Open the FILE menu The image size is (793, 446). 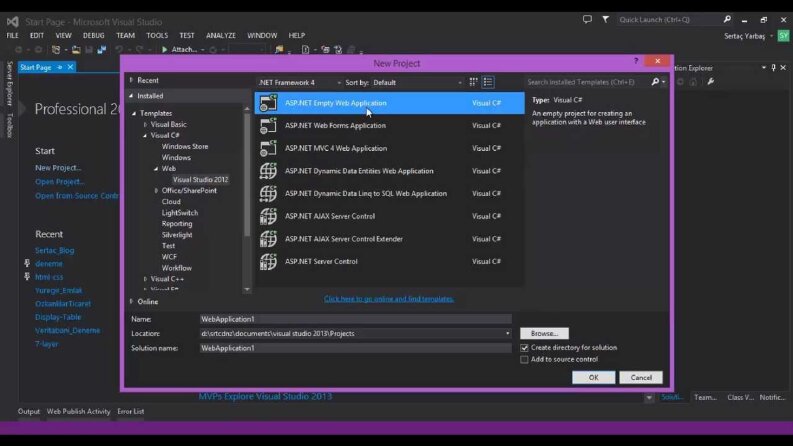tap(12, 35)
